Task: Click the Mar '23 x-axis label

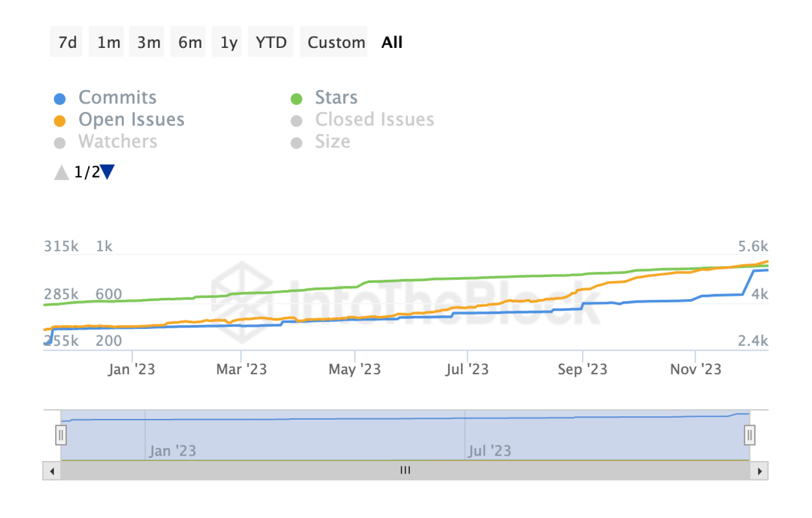Action: point(241,369)
